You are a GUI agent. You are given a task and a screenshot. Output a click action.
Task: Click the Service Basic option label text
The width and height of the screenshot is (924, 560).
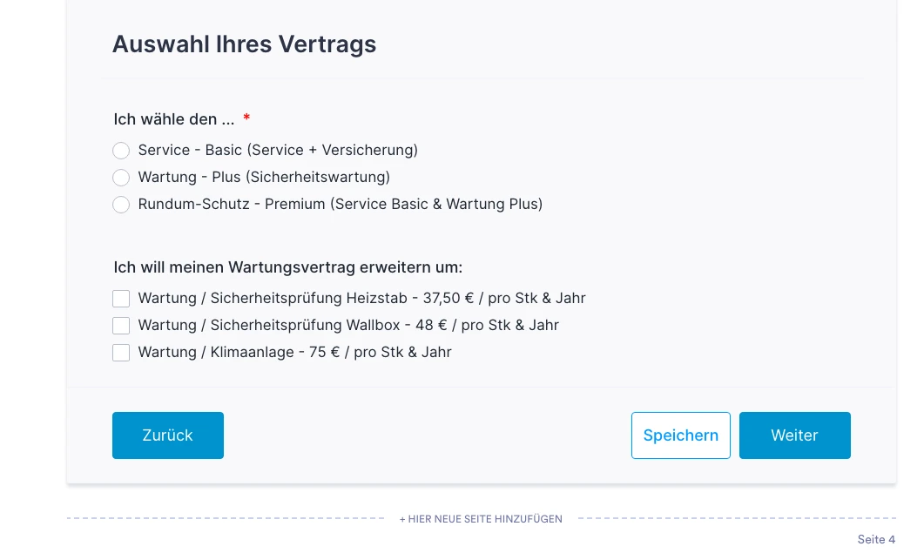[x=278, y=151]
